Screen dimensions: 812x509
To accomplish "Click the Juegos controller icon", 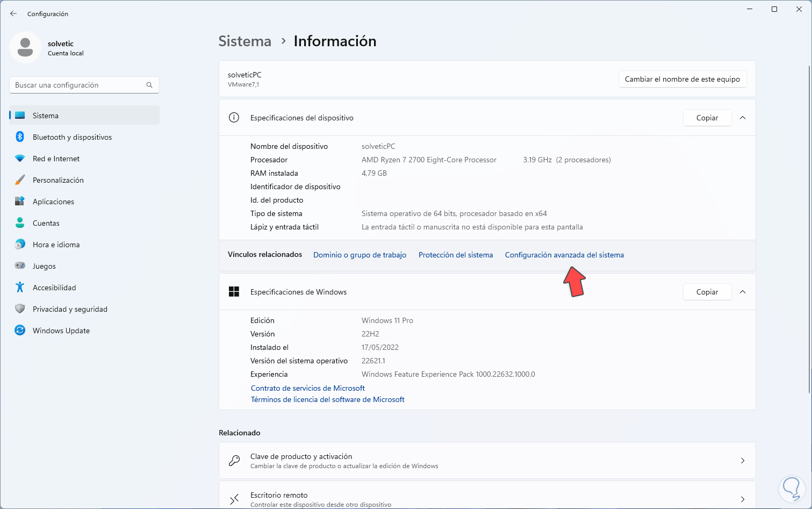I will 20,266.
